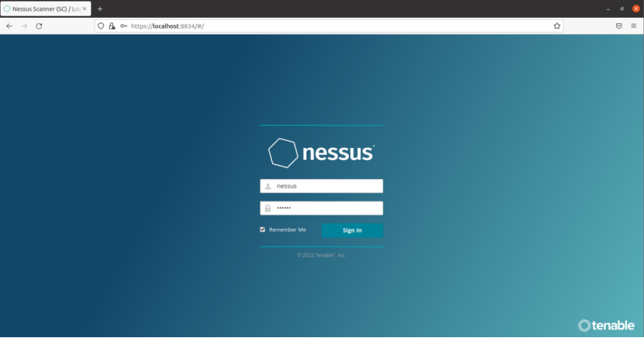The image size is (644, 338).
Task: Open a new browser tab
Action: point(100,9)
